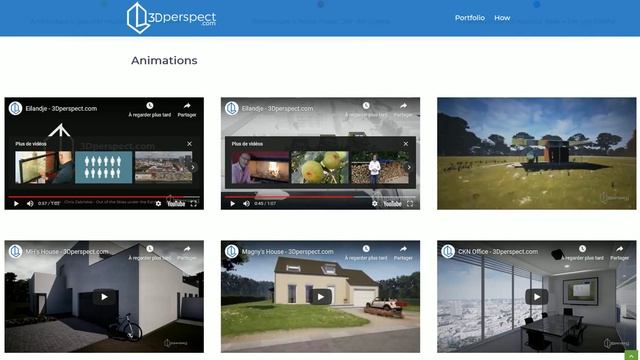Mute the first Eilandje video

click(30, 203)
